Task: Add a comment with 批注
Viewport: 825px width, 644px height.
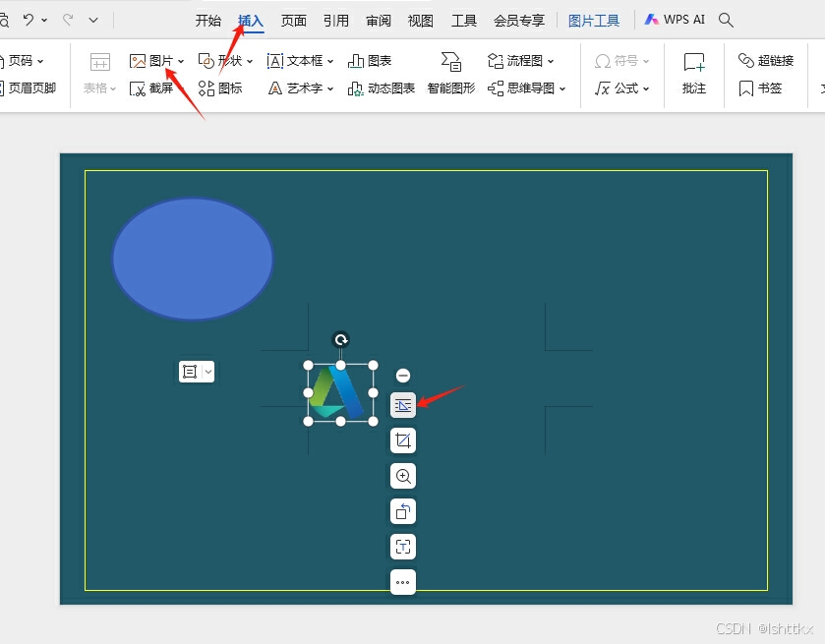Action: [x=694, y=73]
